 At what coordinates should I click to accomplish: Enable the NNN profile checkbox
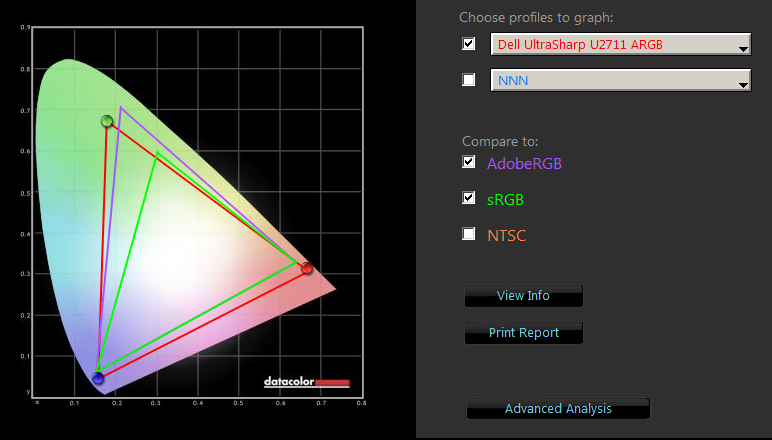[469, 80]
